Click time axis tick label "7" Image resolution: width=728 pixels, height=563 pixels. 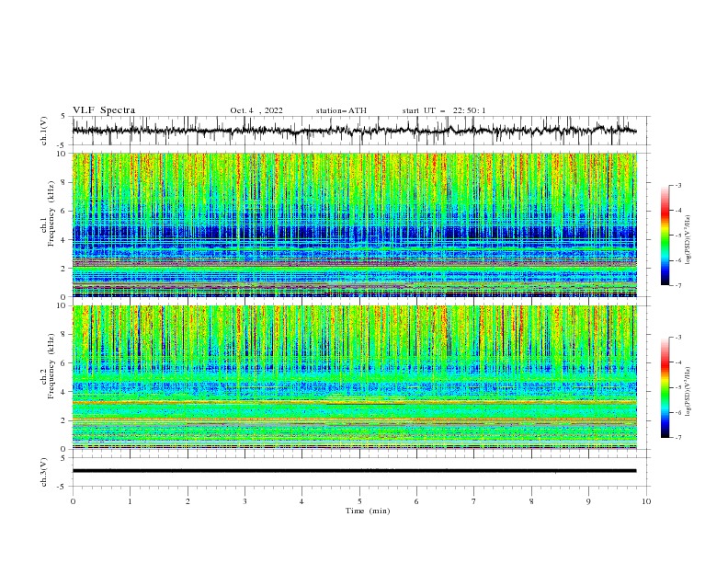pyautogui.click(x=474, y=501)
